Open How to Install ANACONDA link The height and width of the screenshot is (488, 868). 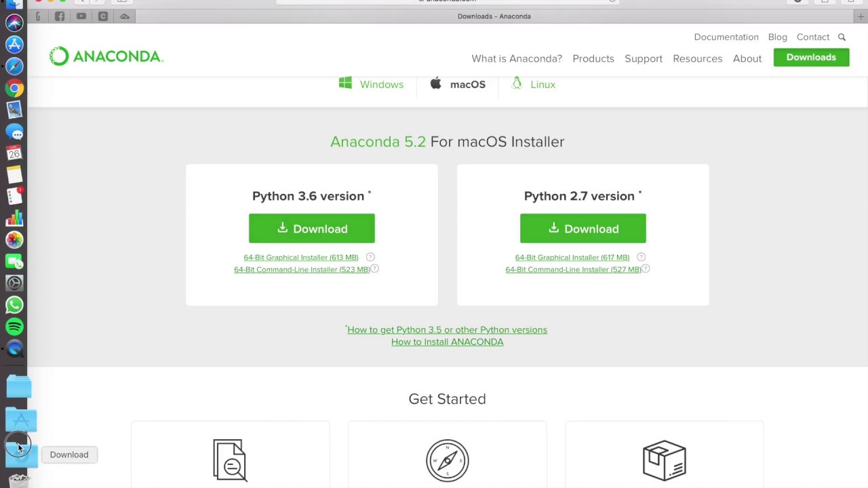click(x=448, y=342)
